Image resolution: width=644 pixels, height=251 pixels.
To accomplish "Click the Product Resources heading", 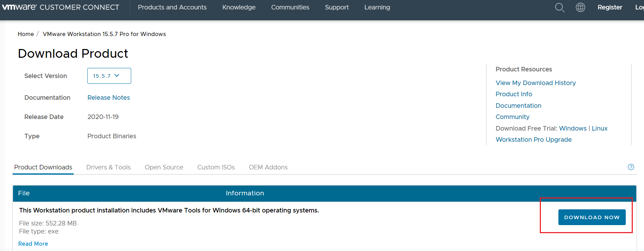I will pyautogui.click(x=524, y=69).
